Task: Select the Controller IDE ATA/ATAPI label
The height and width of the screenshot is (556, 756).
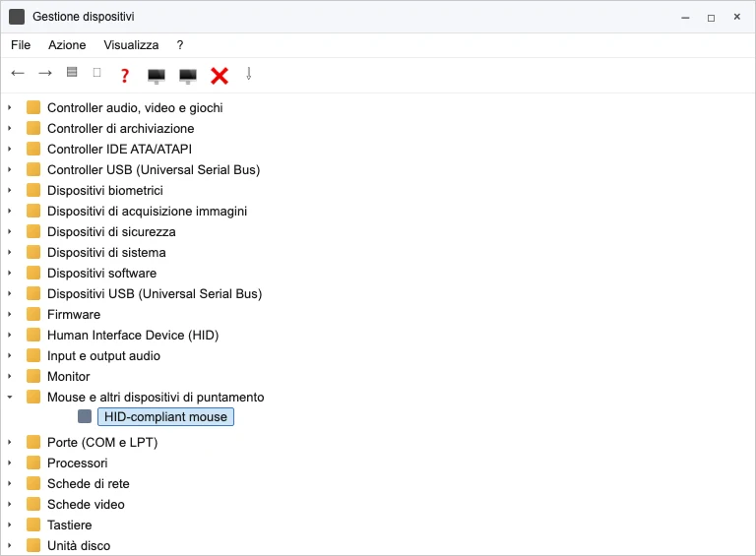Action: pyautogui.click(x=119, y=149)
